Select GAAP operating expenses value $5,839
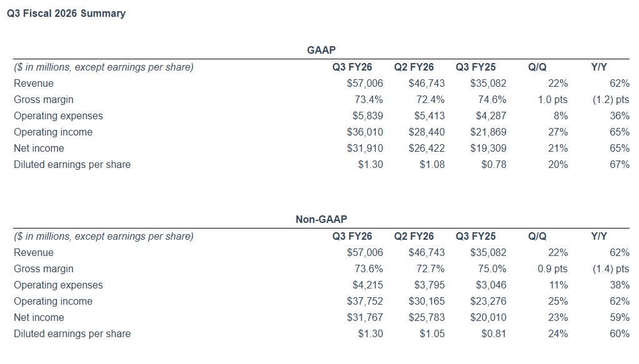The width and height of the screenshot is (639, 364). pos(367,116)
